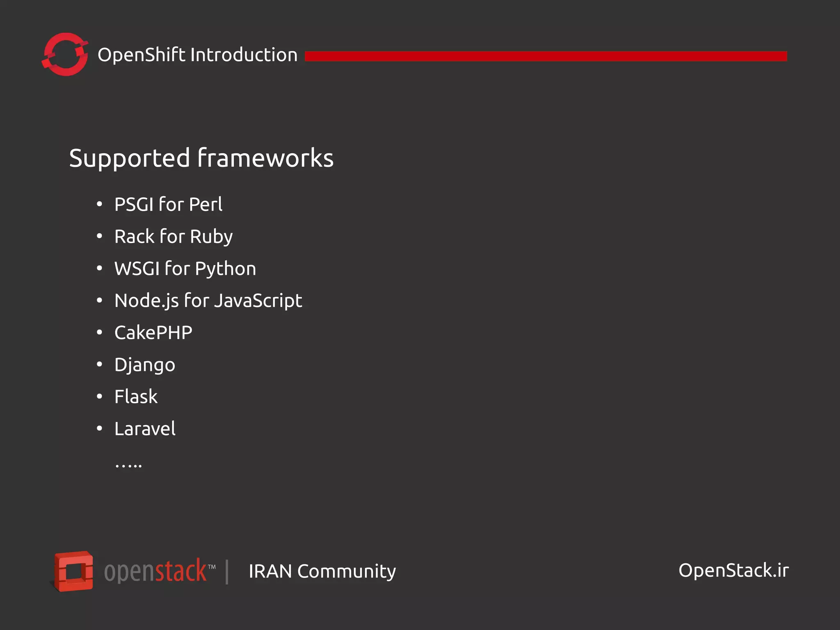Click the 'IRAN Community' footer text
This screenshot has height=630, width=840.
coord(322,571)
